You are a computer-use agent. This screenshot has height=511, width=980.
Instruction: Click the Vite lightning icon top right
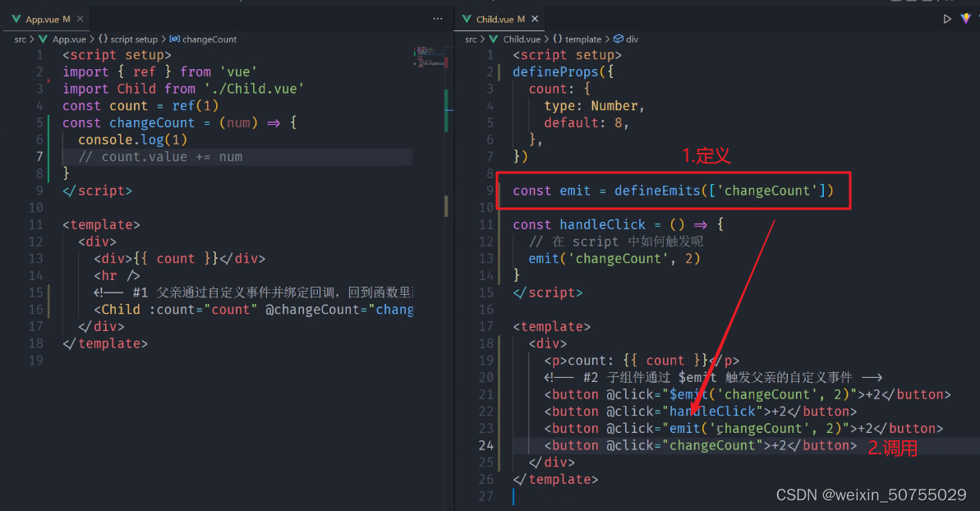pos(966,17)
